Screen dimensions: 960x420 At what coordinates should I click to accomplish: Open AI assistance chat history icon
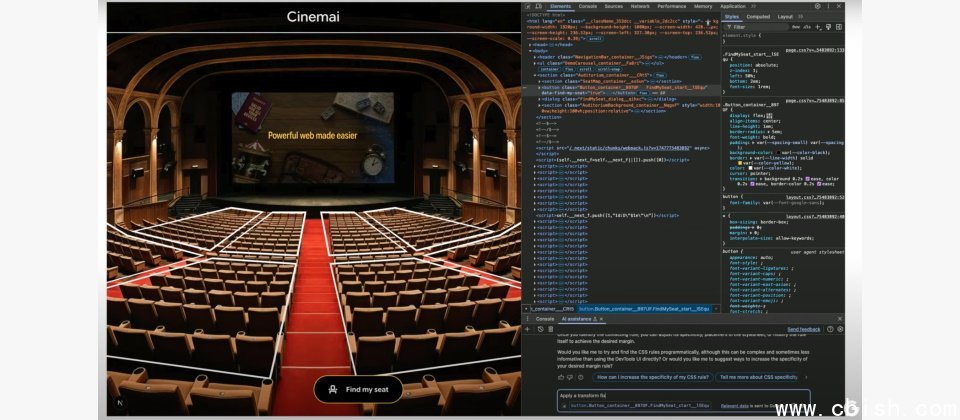coord(541,329)
